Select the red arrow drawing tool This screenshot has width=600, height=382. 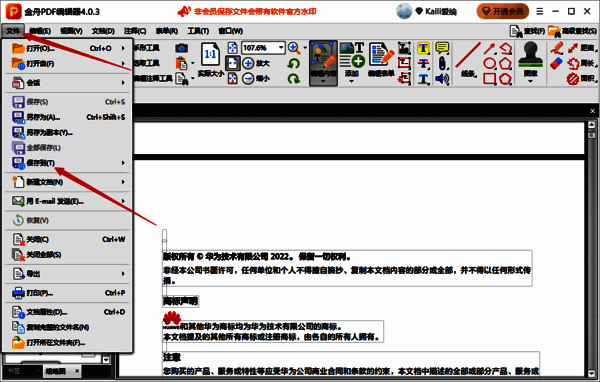pyautogui.click(x=489, y=48)
